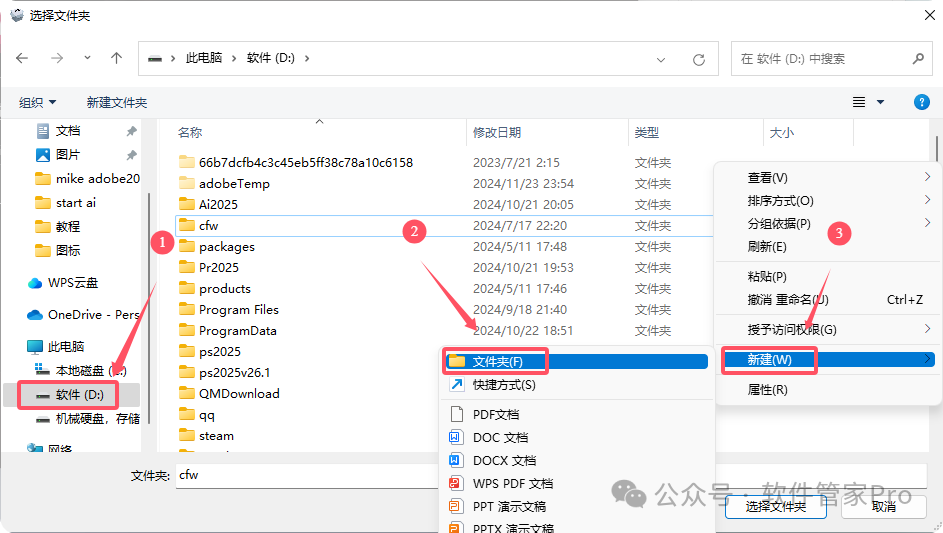Open 教程 folder in sidebar
Viewport: 943px width, 533px height.
58,227
